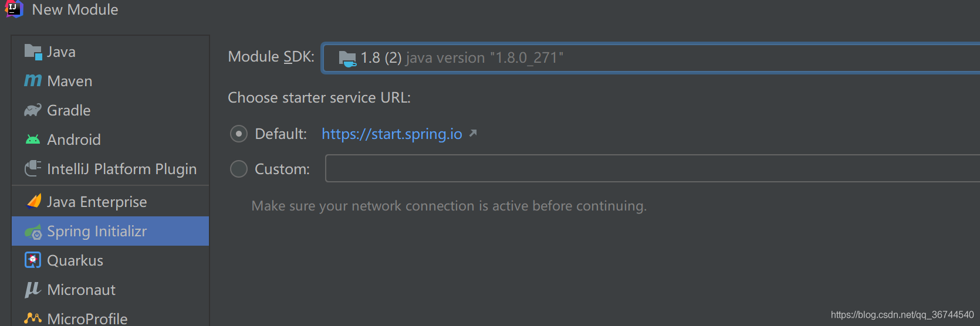Select the Default starter URL radio button
The width and height of the screenshot is (980, 326).
tap(239, 134)
